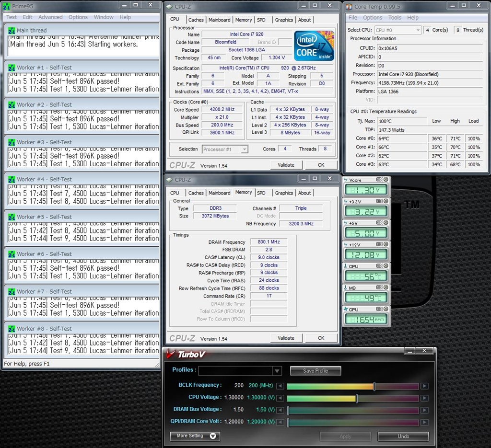Screen dimensions: 491x448
Task: Open settings on the CPU fan RPM gadget
Action: [379, 309]
